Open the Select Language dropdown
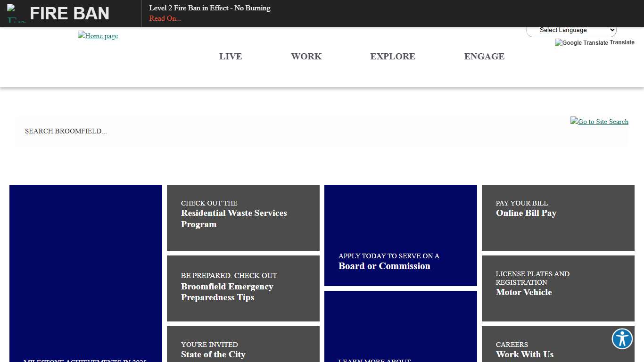Image resolution: width=644 pixels, height=362 pixels. coord(571,30)
